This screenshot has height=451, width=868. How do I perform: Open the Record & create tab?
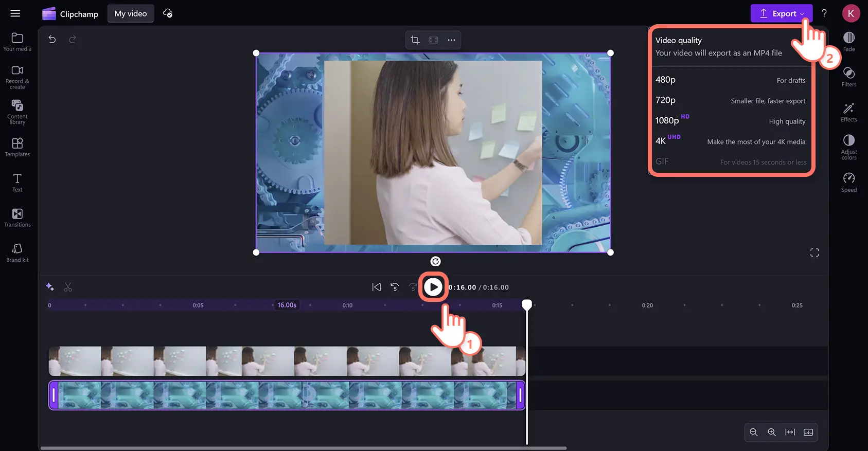coord(17,78)
